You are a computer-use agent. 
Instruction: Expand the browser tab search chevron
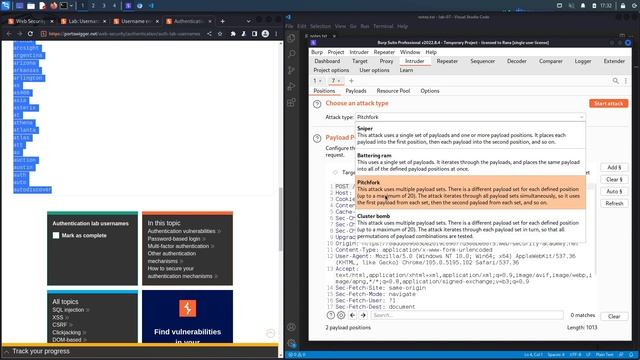[x=248, y=21]
